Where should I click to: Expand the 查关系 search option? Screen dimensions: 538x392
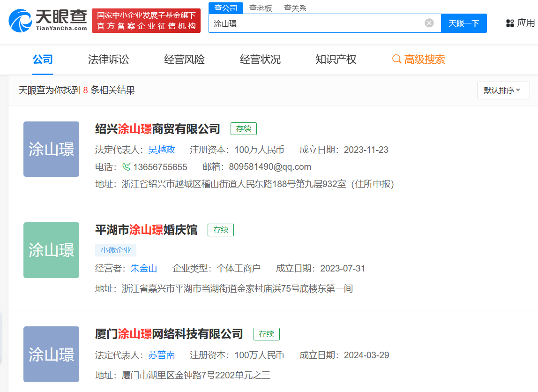[295, 8]
